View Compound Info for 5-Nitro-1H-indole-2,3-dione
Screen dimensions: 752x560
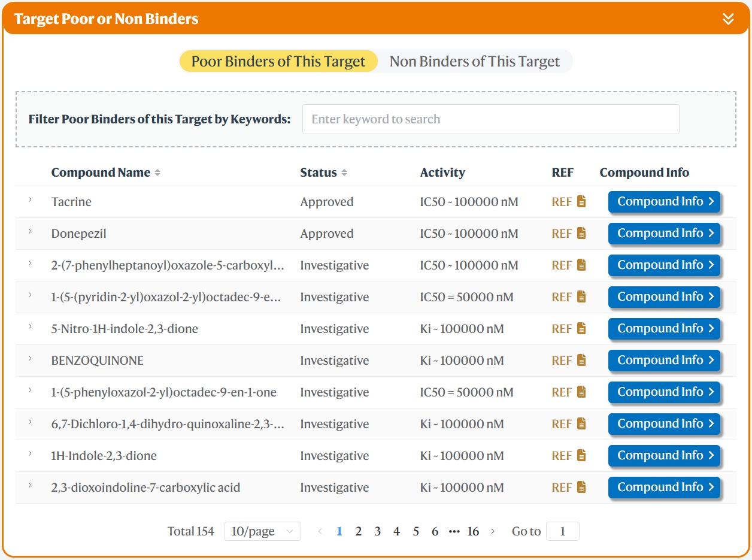664,329
